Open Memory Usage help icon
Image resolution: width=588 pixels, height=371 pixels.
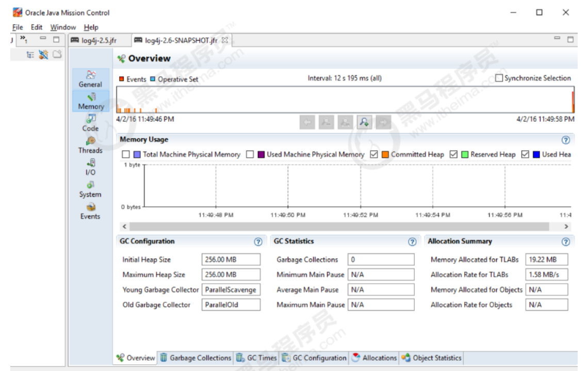pos(565,140)
